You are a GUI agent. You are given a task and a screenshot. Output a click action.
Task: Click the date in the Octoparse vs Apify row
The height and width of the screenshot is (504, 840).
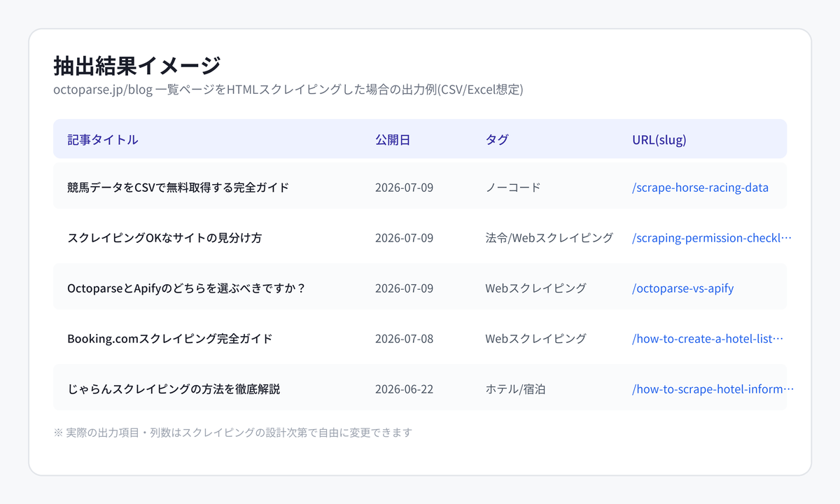404,288
